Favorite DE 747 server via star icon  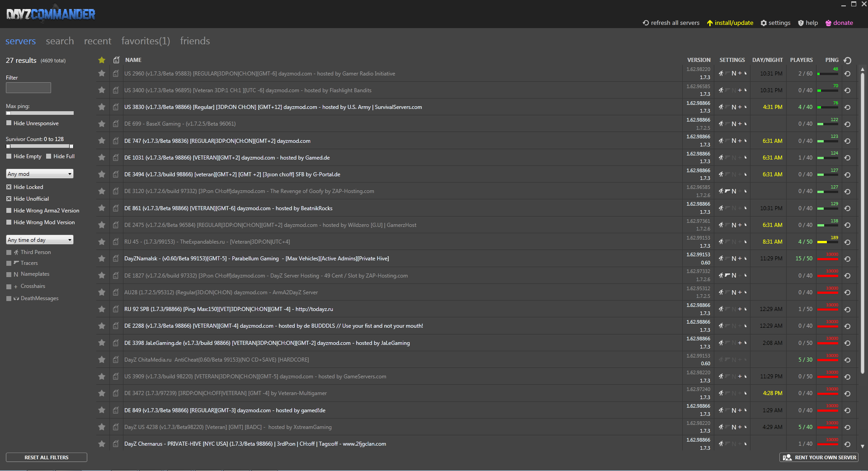click(102, 141)
